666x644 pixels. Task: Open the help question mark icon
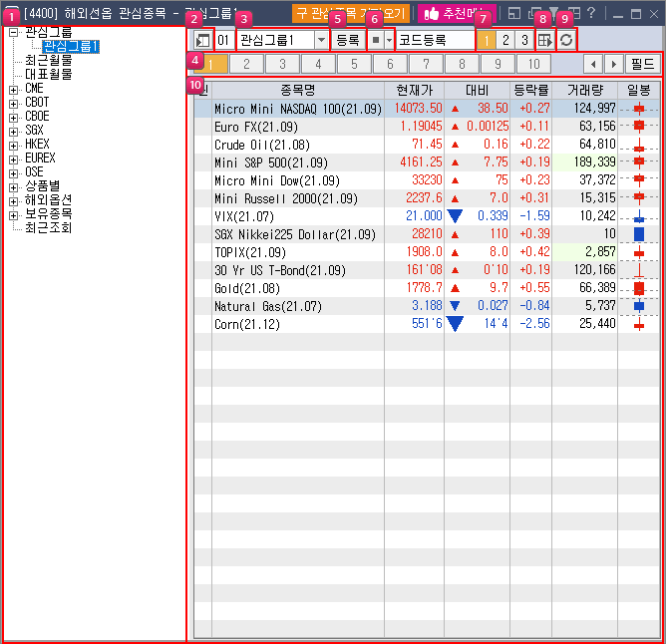(591, 13)
